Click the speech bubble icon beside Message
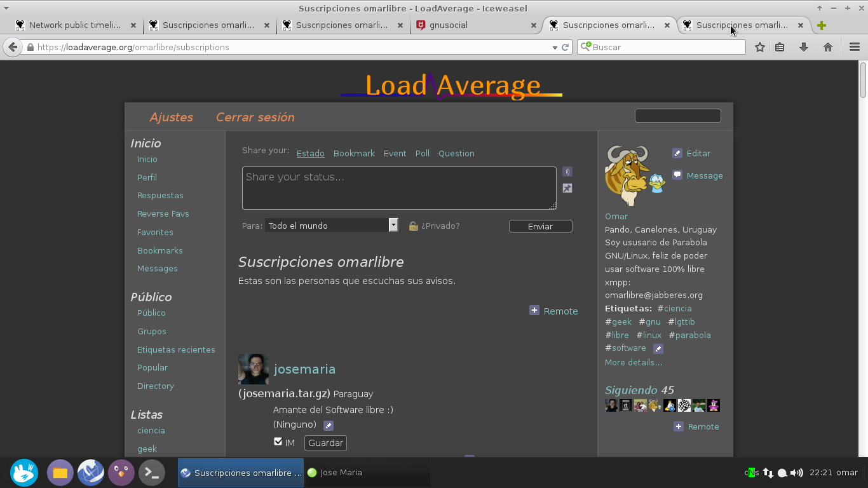 (677, 175)
